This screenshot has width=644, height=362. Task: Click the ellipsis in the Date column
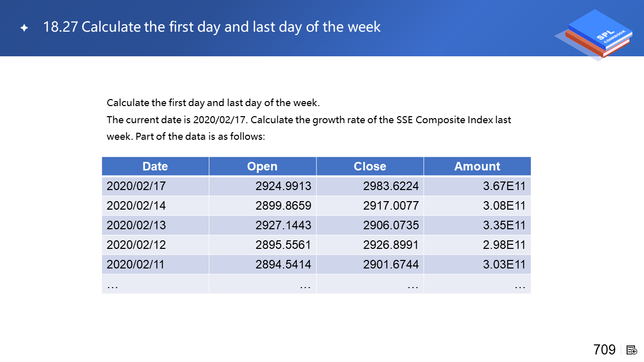coord(113,285)
